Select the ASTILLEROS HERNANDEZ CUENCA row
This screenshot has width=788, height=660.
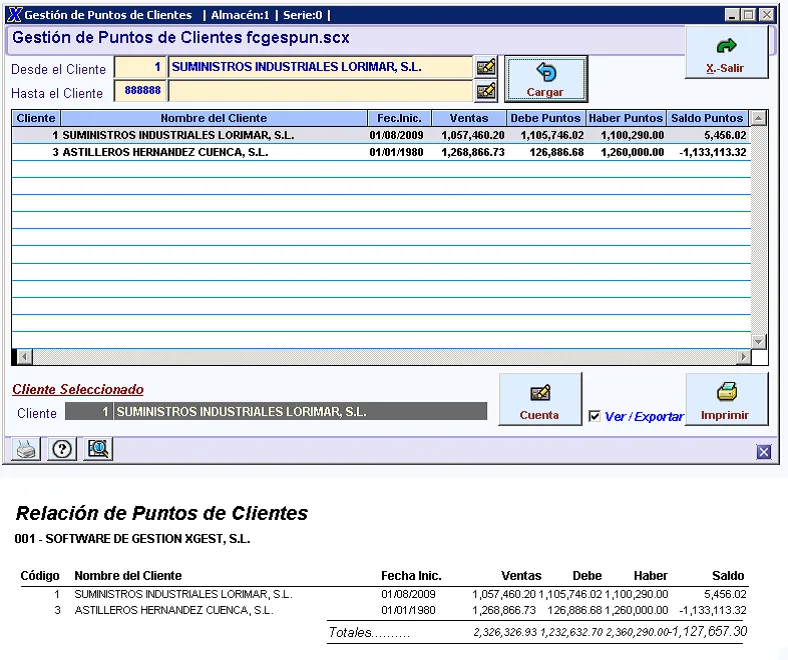coord(165,153)
